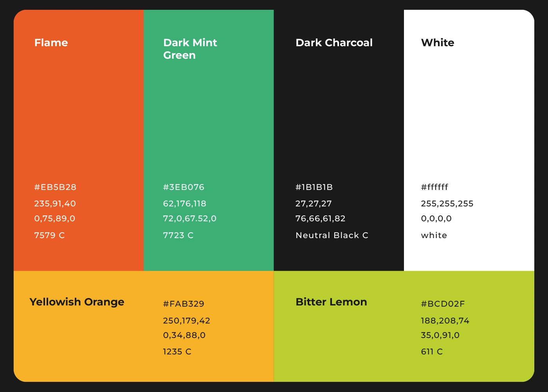Click the Dark Charcoal color block
Viewport: 548px width, 392px height.
point(339,140)
